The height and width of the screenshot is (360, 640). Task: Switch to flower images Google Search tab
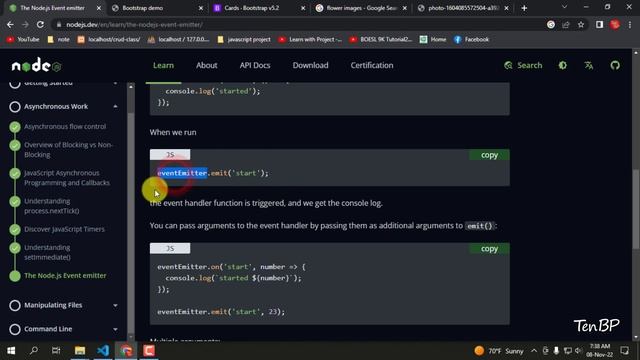362,8
